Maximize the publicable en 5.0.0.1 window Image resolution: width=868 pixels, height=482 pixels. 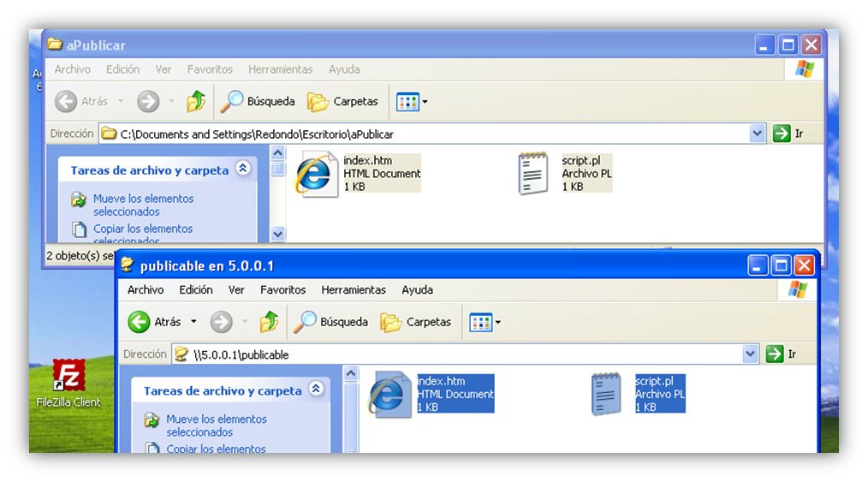781,265
